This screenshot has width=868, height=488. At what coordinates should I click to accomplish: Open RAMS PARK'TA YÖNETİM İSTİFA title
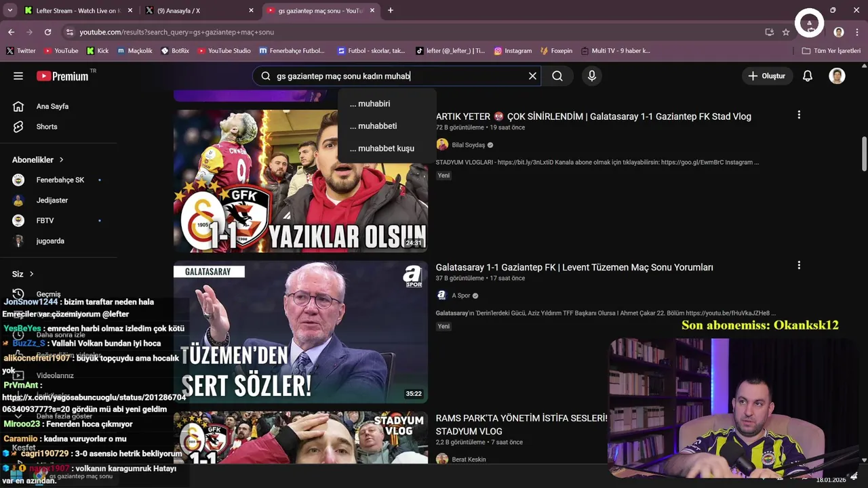click(x=521, y=424)
